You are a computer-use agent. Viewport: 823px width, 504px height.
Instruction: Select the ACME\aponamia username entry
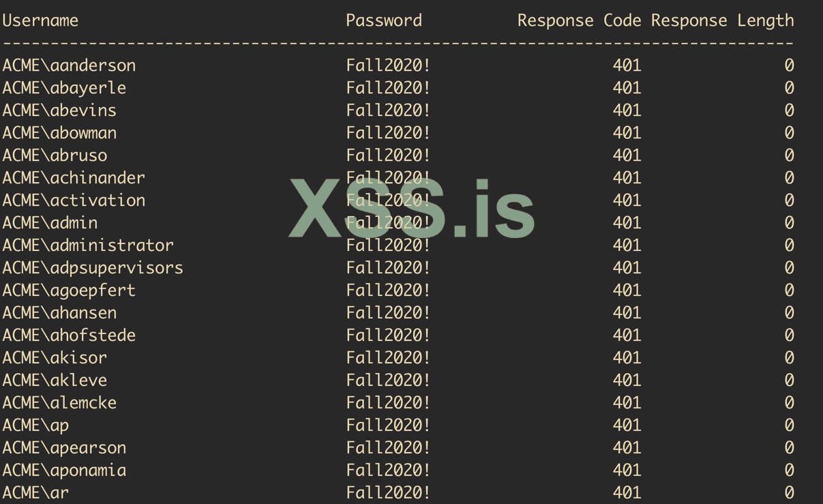(x=64, y=470)
